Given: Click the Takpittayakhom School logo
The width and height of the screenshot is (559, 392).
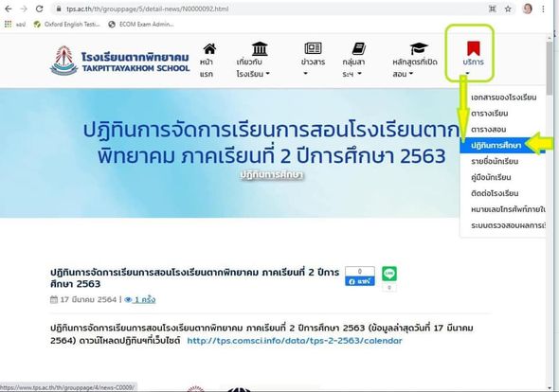Looking at the screenshot, I should click(x=119, y=61).
